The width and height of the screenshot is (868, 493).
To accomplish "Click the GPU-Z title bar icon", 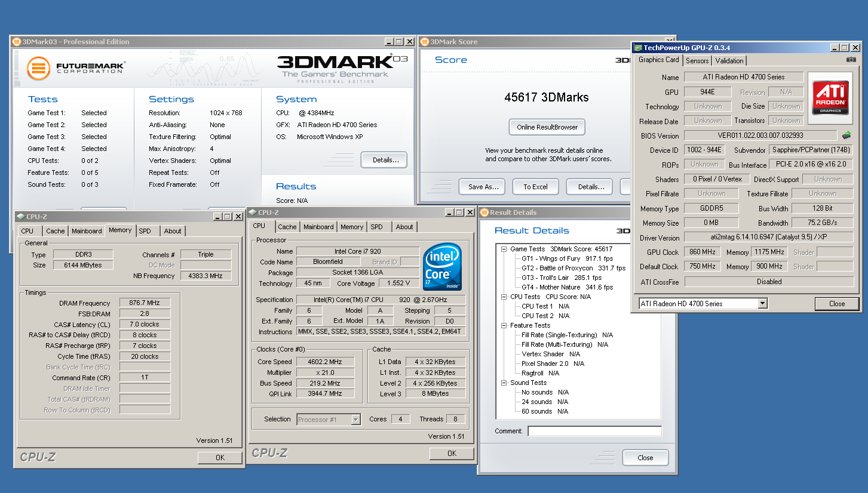I will tap(638, 48).
